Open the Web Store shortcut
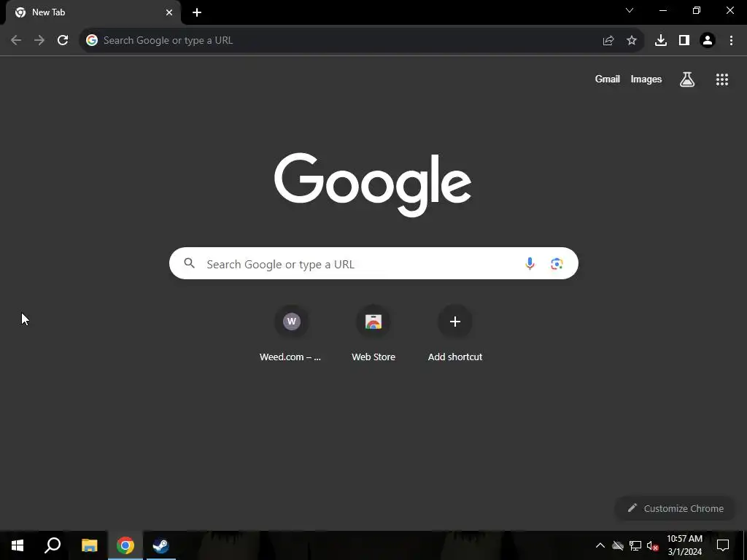The image size is (747, 560). click(373, 334)
